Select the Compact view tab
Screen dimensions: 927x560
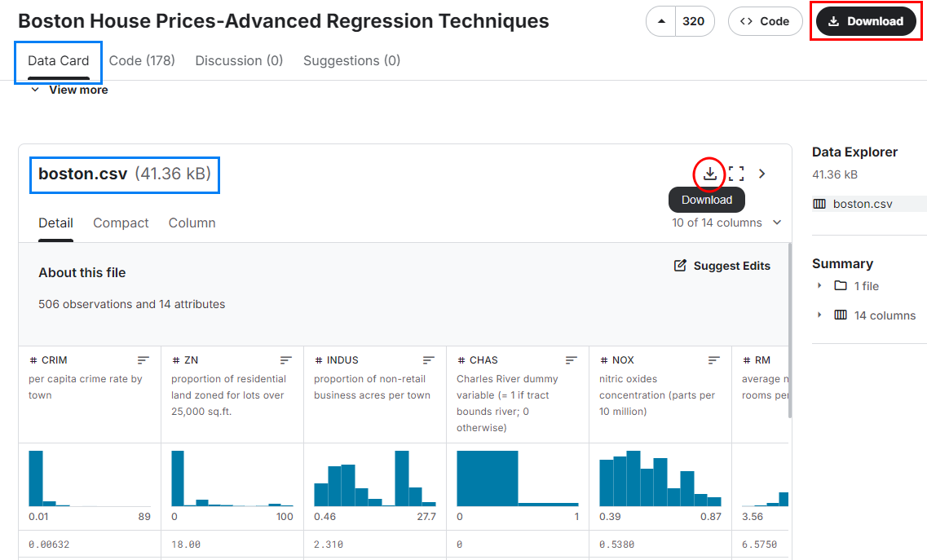click(121, 223)
